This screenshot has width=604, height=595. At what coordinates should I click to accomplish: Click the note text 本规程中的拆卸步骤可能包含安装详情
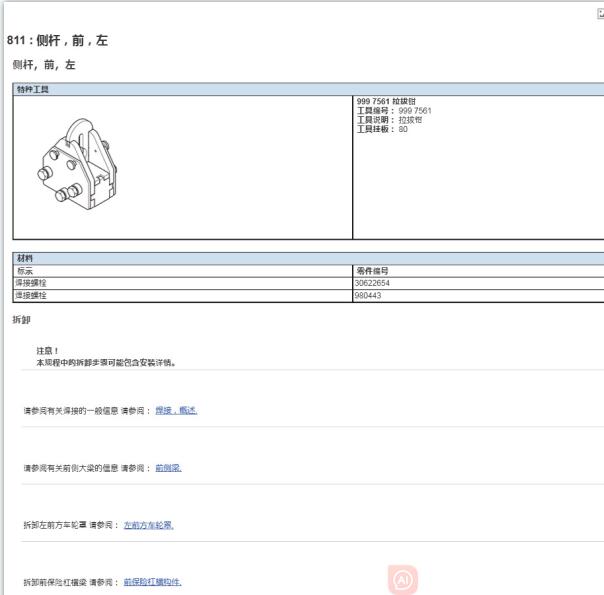[106, 363]
